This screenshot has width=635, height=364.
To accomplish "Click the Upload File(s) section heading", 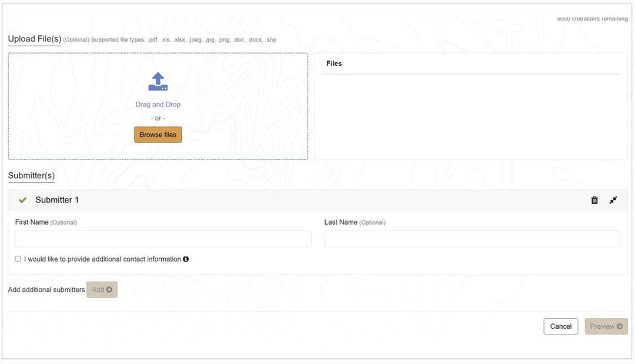I will (34, 39).
